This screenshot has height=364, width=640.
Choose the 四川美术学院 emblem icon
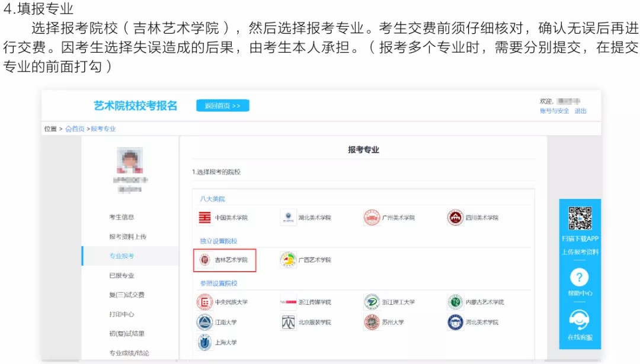pyautogui.click(x=455, y=218)
